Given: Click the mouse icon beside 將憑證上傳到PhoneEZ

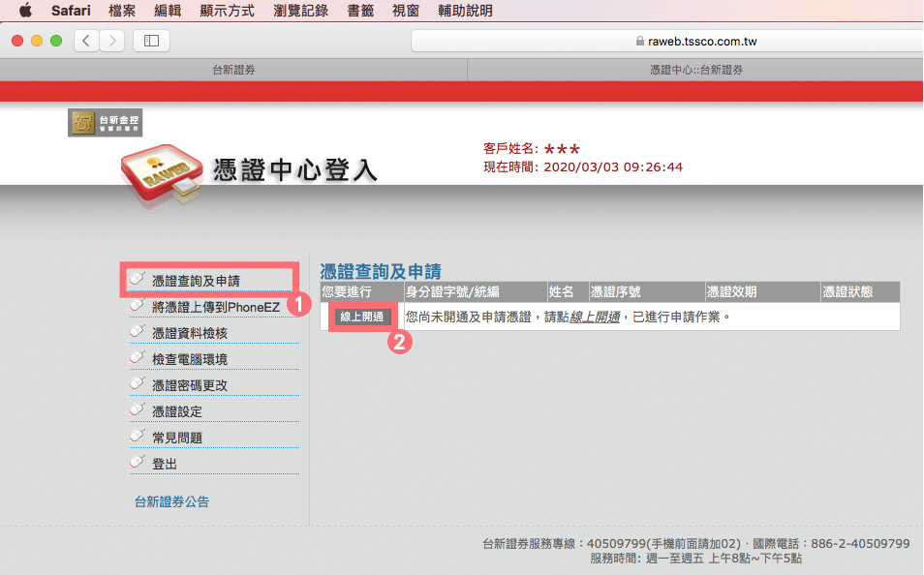Looking at the screenshot, I should [138, 304].
